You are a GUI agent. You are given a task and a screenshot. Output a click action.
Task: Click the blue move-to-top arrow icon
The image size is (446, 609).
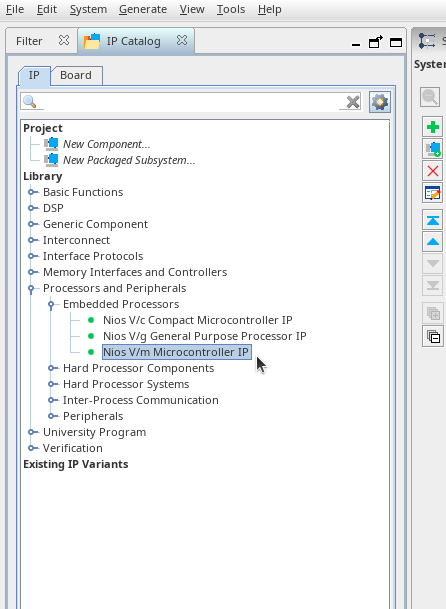(432, 220)
